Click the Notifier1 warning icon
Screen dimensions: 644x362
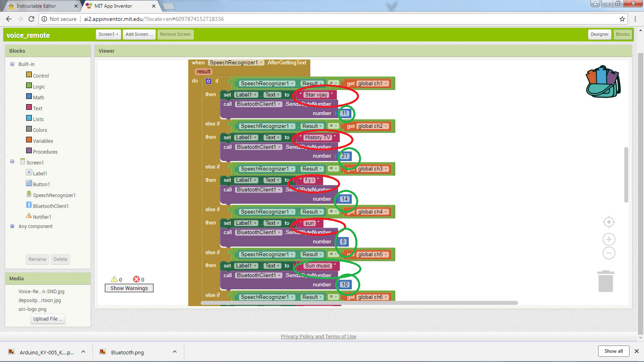(29, 216)
